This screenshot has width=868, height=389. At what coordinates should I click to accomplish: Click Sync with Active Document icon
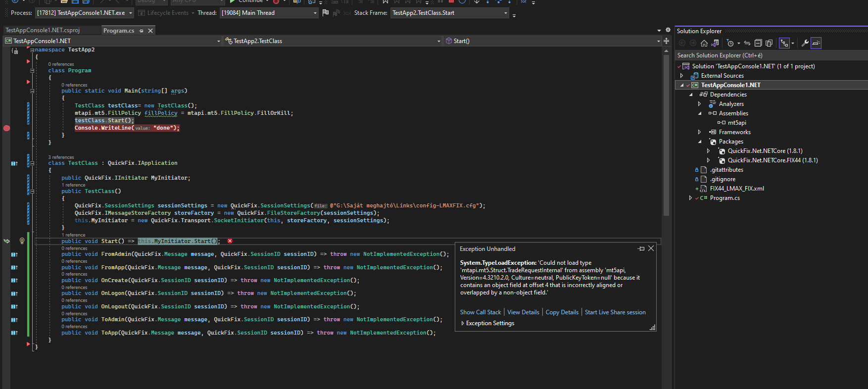(747, 43)
